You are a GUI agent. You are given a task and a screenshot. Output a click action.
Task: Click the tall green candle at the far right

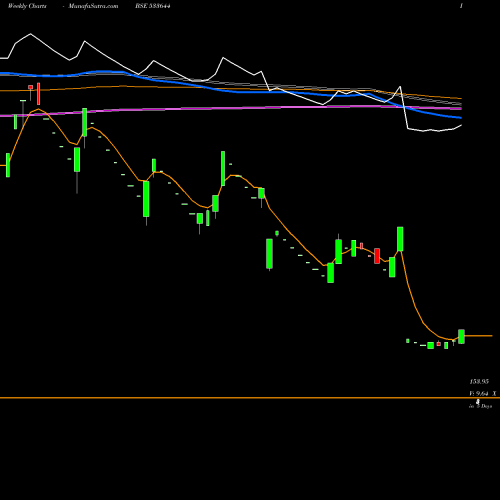461,336
